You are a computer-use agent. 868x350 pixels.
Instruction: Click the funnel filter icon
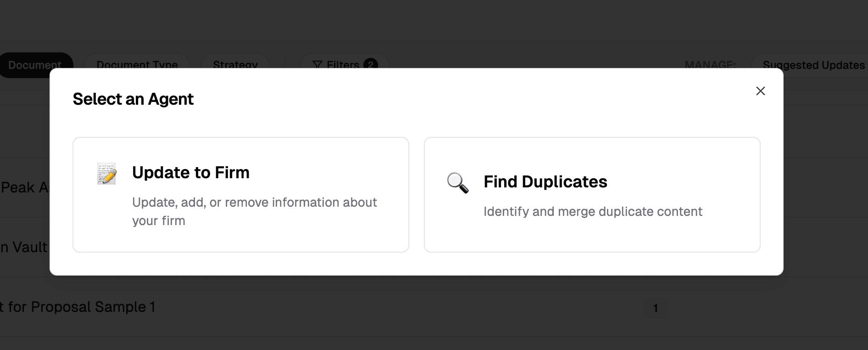point(317,65)
